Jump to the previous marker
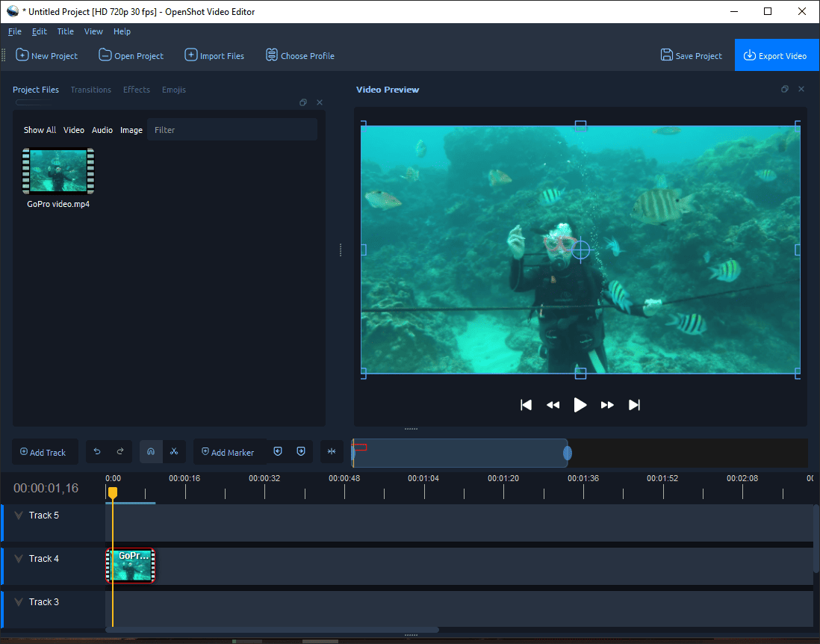The width and height of the screenshot is (820, 644). click(277, 451)
